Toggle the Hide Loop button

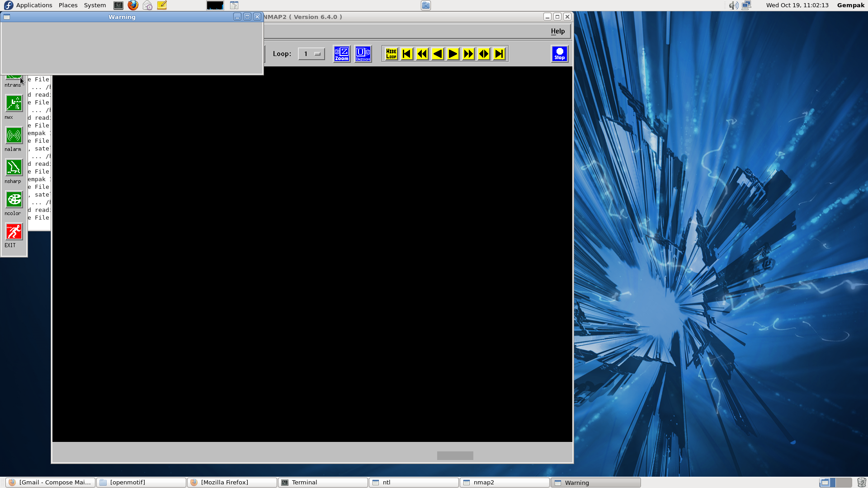point(391,54)
